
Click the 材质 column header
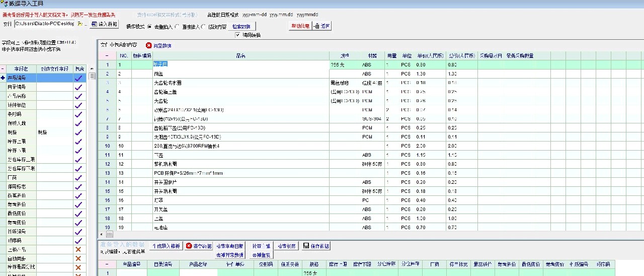372,56
